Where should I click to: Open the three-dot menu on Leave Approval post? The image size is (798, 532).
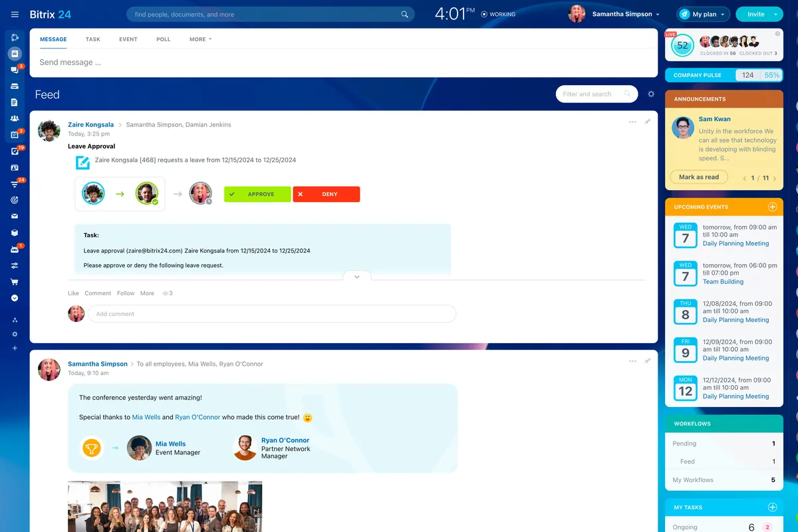(632, 122)
